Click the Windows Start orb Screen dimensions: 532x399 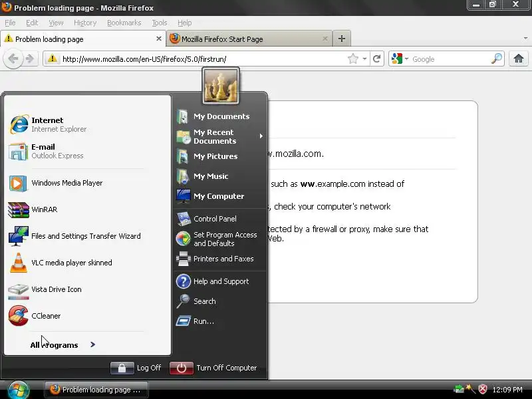click(x=19, y=390)
